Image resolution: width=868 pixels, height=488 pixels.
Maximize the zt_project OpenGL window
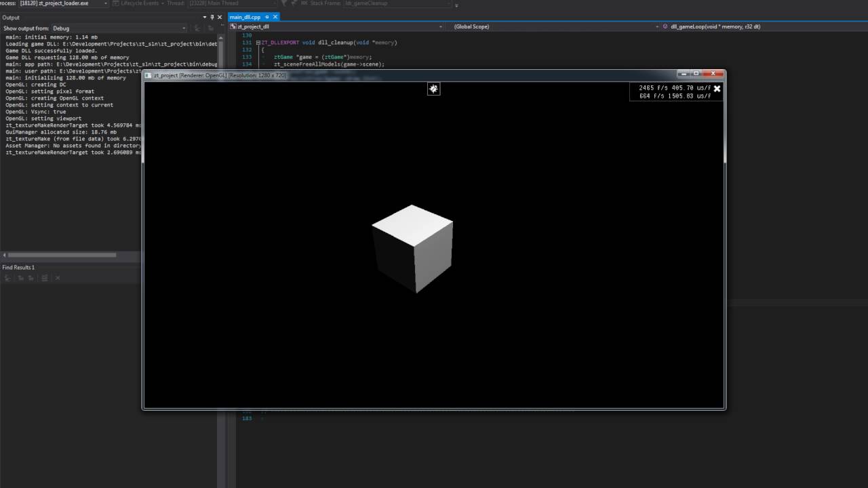tap(696, 73)
